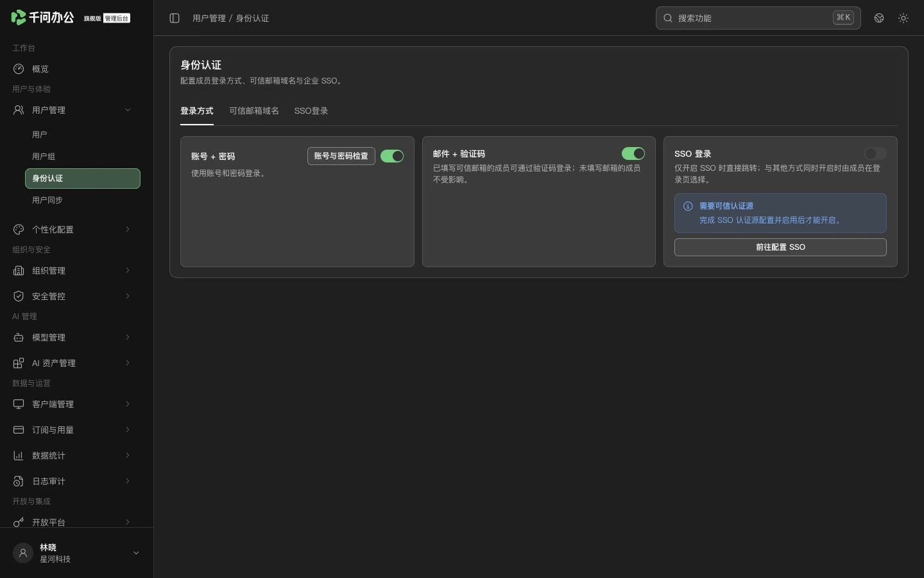Click the info icon in 需要可信认证源 notice
The height and width of the screenshot is (578, 924).
pyautogui.click(x=688, y=206)
